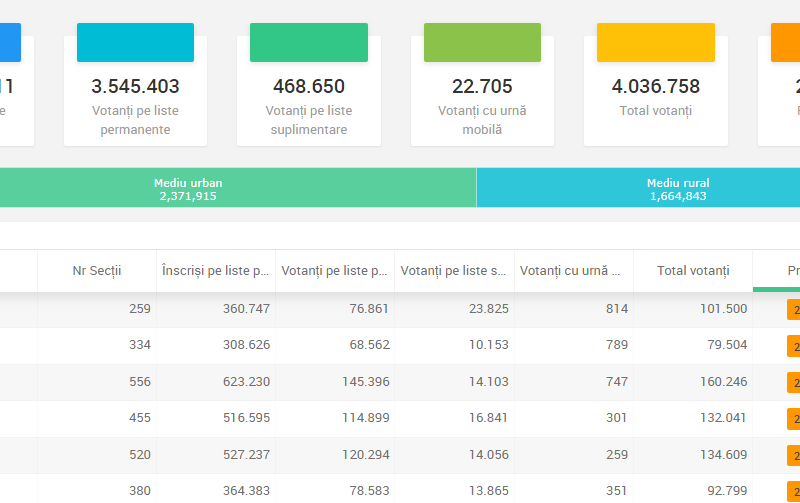Click the yellow swatch above 4.036.758

click(655, 43)
